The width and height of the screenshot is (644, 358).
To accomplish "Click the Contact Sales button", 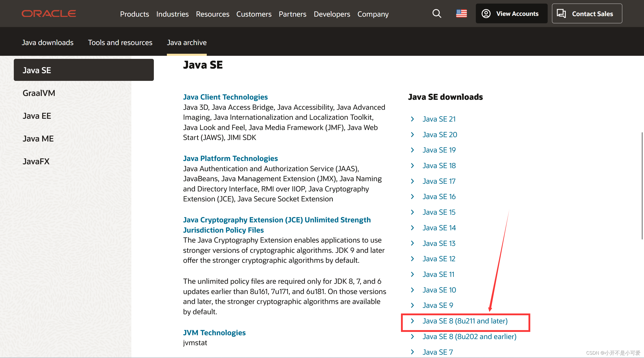I will [587, 14].
